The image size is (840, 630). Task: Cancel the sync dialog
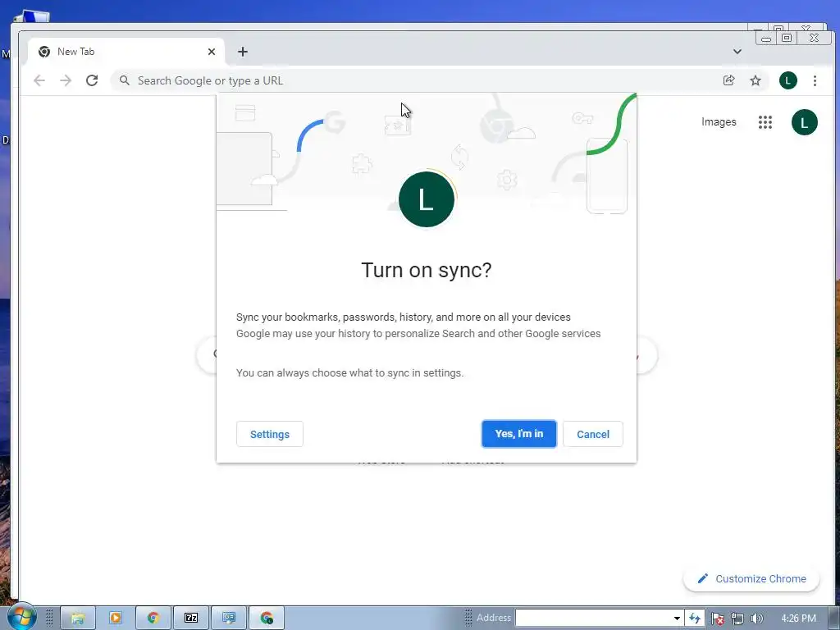pos(592,434)
